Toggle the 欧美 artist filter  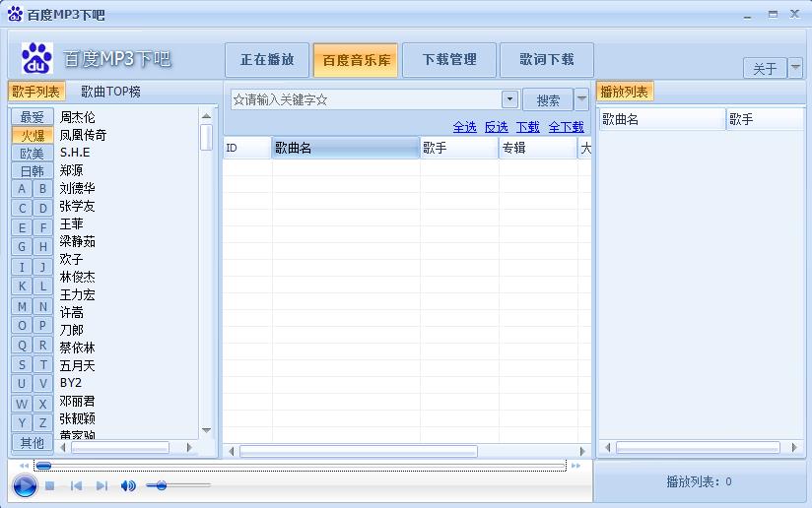[33, 153]
